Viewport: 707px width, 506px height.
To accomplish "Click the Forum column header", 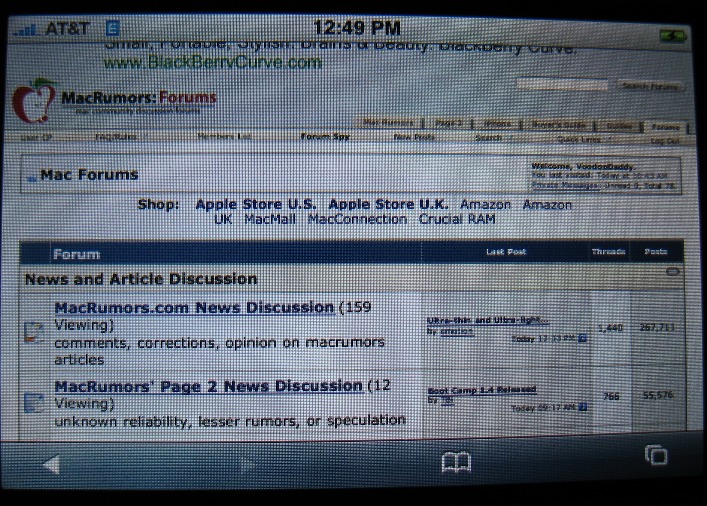I will click(x=76, y=254).
